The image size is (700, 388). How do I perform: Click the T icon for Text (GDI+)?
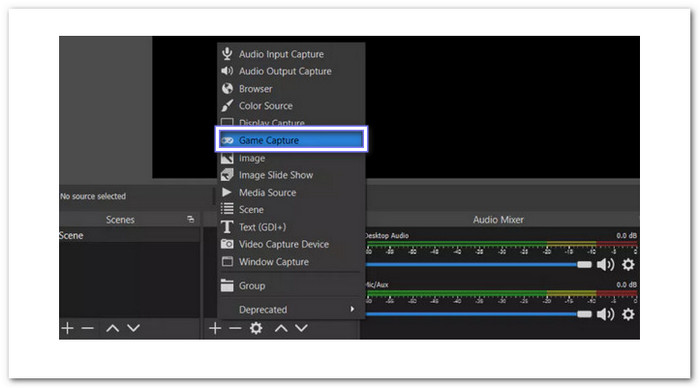pyautogui.click(x=227, y=227)
